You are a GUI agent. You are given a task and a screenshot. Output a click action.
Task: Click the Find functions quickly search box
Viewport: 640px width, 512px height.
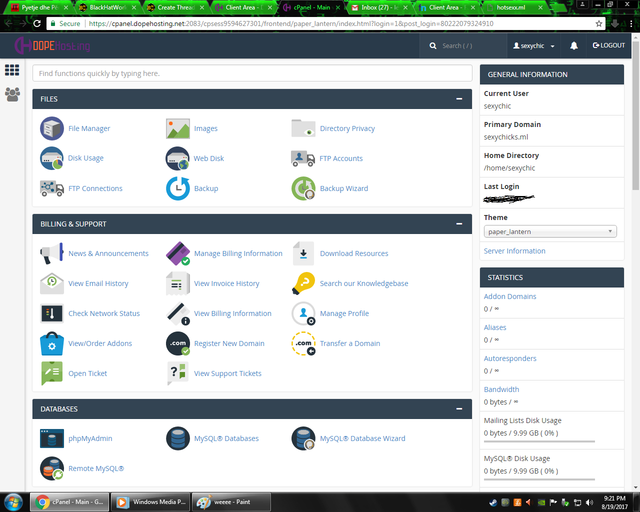[252, 73]
